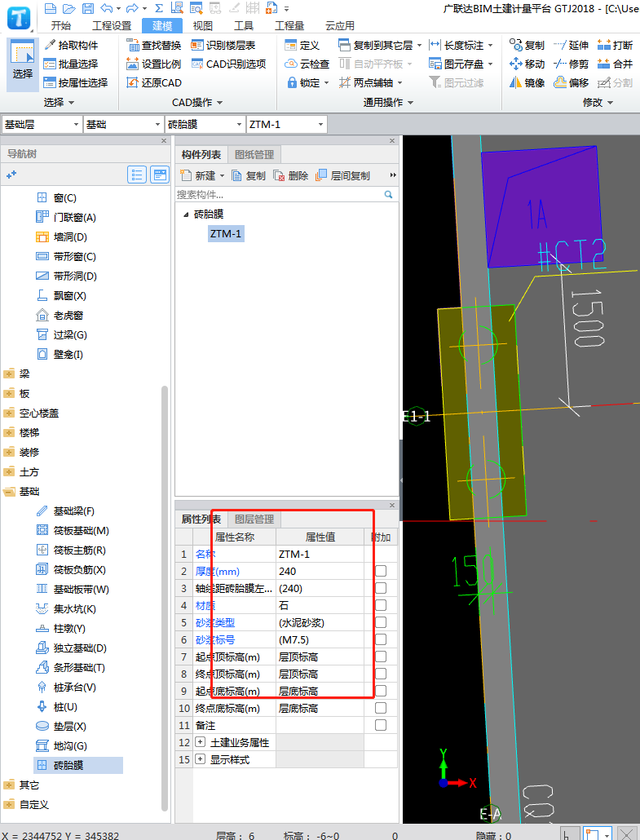Open the 新建 dropdown arrow
Viewport: 640px width, 840px height.
[223, 175]
